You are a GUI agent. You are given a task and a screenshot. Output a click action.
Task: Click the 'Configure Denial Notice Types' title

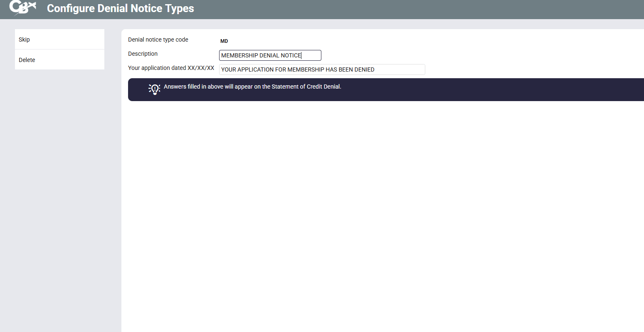coord(121,8)
